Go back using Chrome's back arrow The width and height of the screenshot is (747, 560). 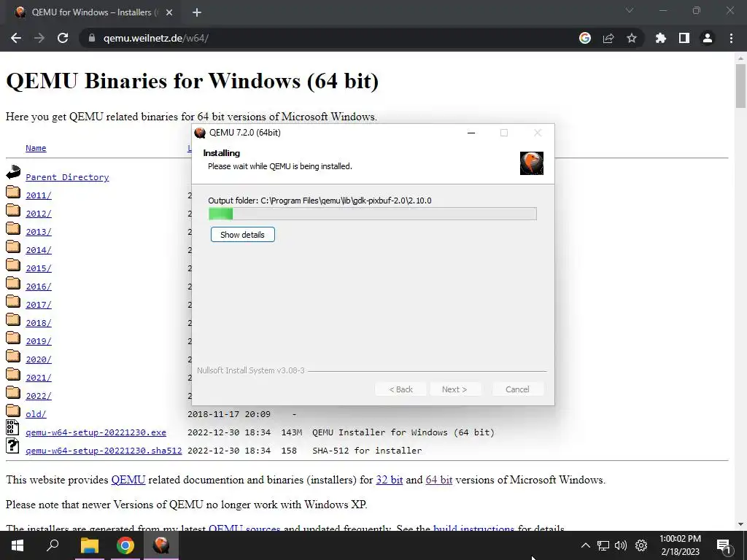pos(16,38)
